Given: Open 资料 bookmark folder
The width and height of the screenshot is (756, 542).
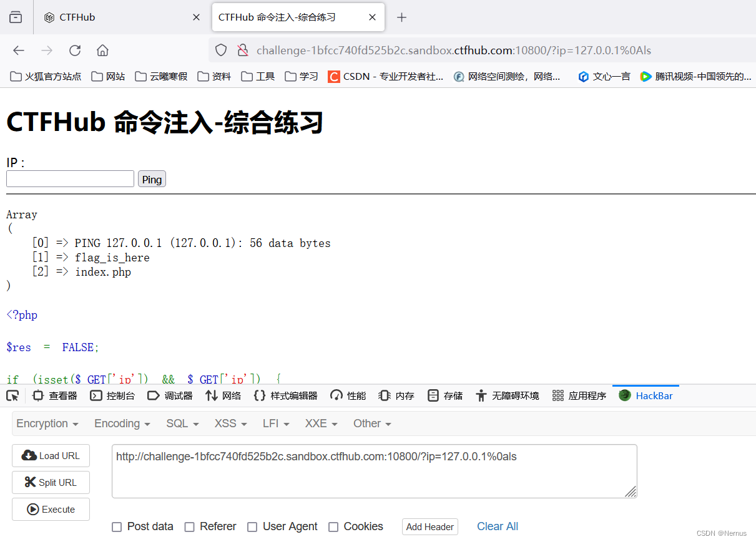Looking at the screenshot, I should (214, 76).
